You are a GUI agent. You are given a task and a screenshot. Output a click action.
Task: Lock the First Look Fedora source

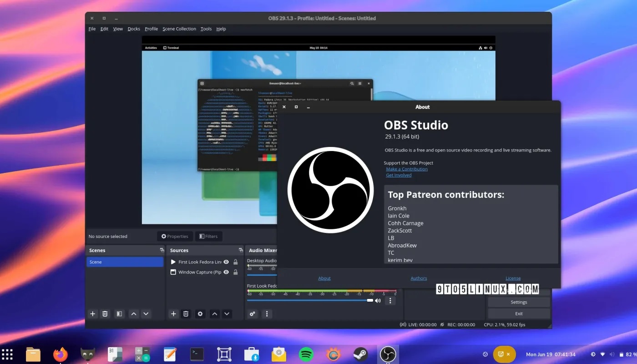pyautogui.click(x=235, y=262)
